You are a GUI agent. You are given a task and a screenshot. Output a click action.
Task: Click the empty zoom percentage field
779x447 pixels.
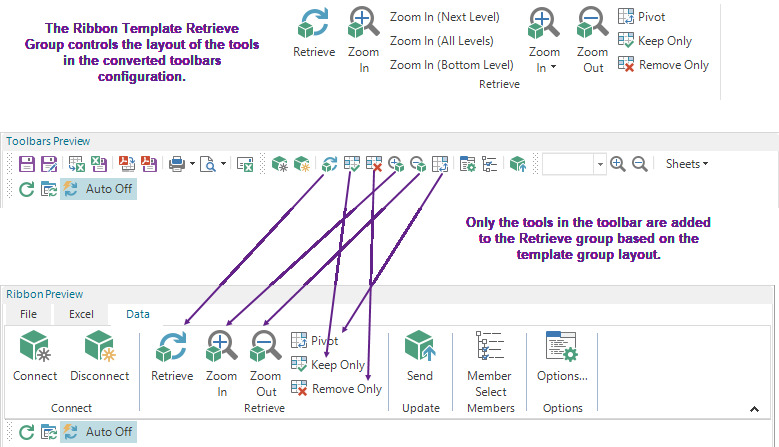pos(568,164)
